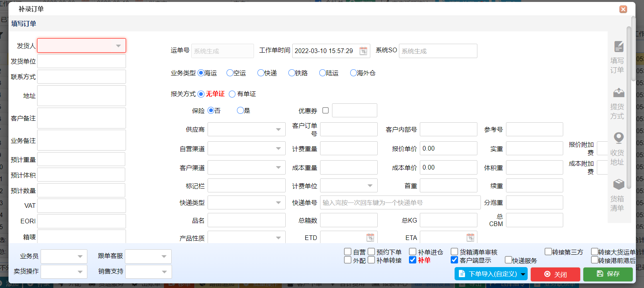Click the 预计重量 input
Viewport: 644px width, 288px height.
pyautogui.click(x=81, y=159)
